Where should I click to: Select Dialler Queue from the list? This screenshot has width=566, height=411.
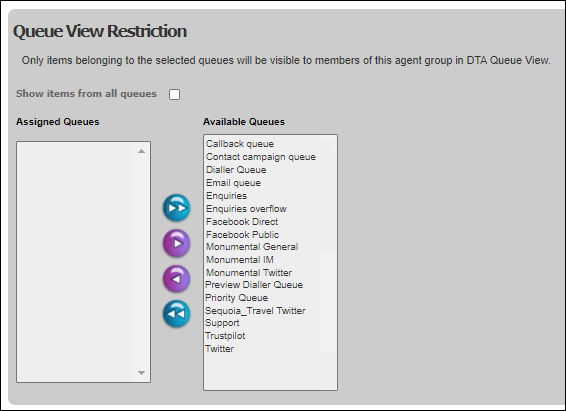pyautogui.click(x=236, y=170)
